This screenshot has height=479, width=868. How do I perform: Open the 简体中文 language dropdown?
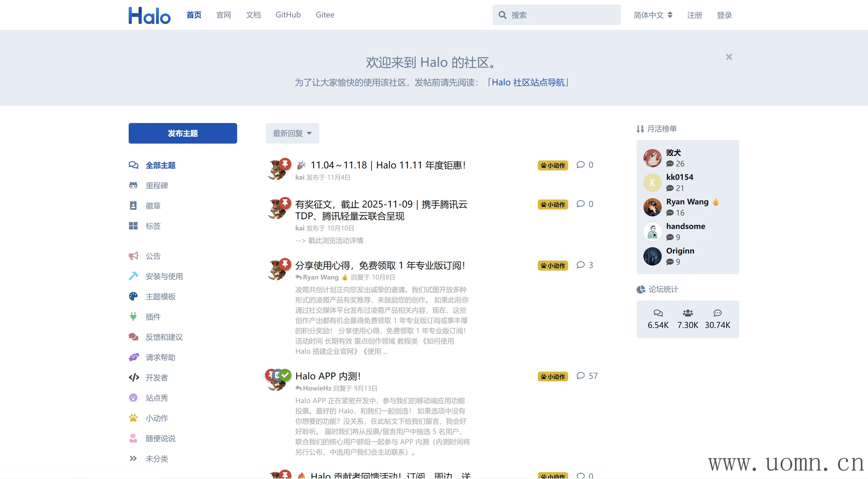coord(652,15)
